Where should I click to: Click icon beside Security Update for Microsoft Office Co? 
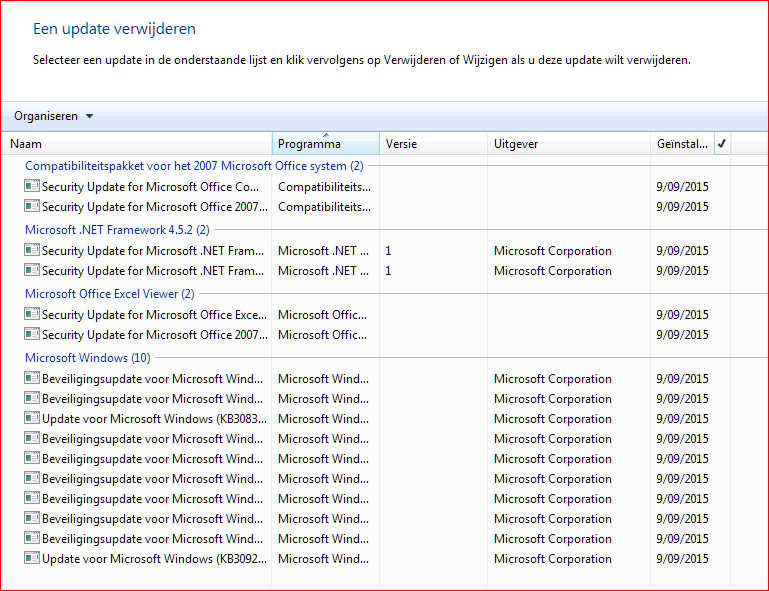click(x=32, y=187)
